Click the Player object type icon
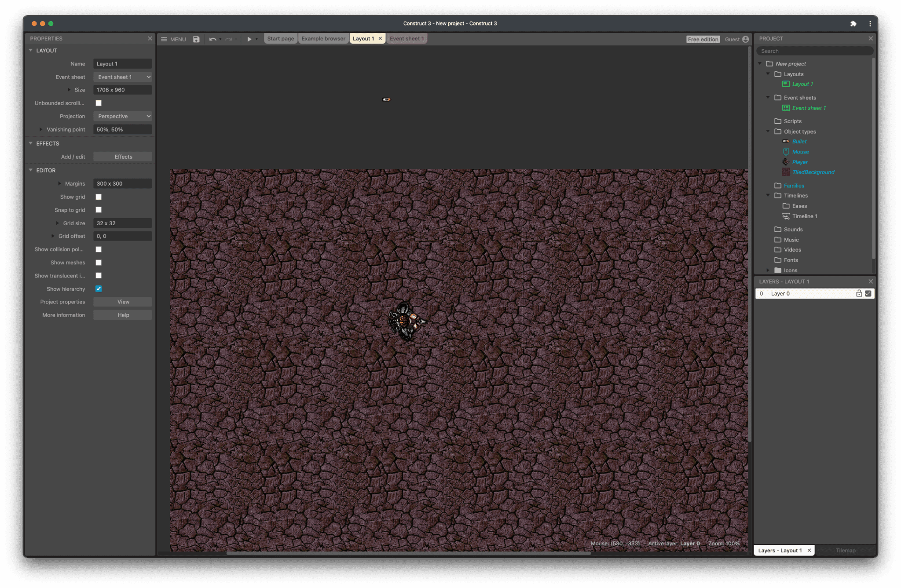Screen dimensions: 901x588 click(786, 161)
